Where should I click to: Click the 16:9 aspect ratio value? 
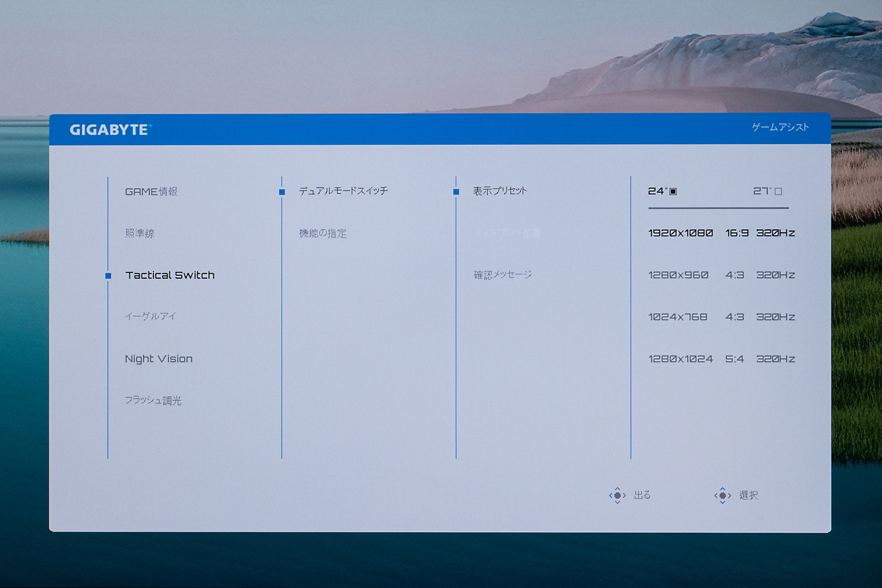click(737, 233)
